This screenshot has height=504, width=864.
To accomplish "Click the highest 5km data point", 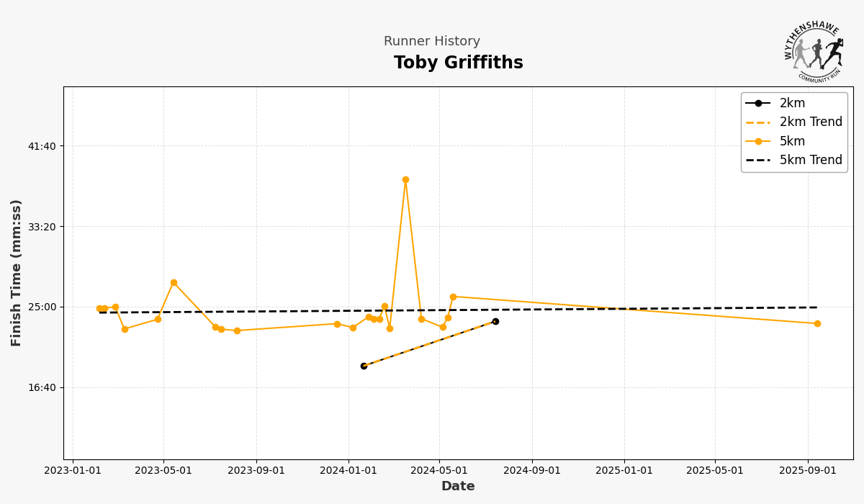I will click(x=405, y=180).
